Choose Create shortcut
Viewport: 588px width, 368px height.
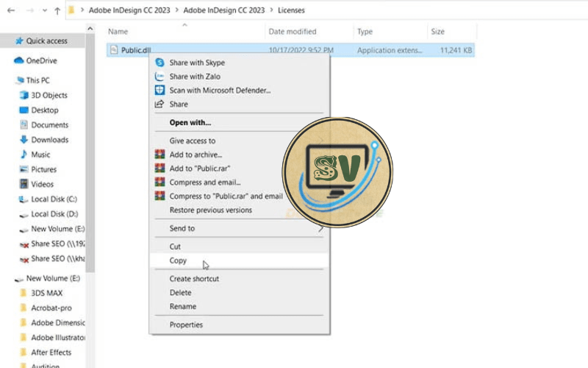(240, 279)
